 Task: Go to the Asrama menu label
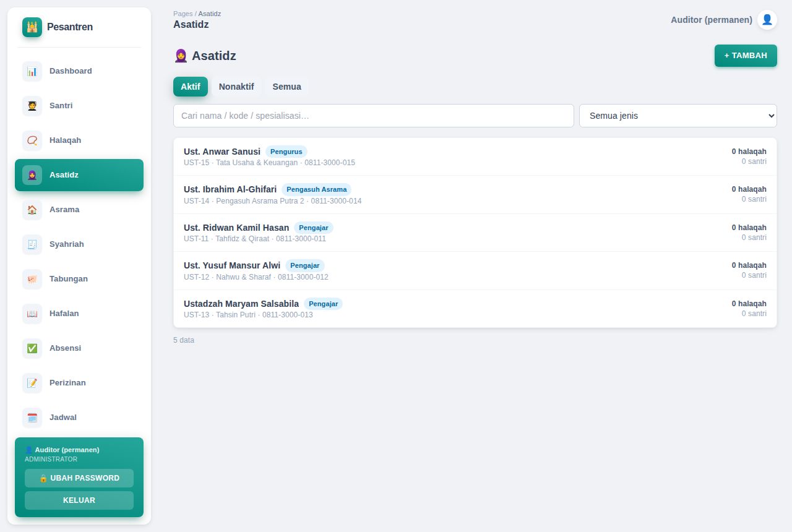[x=64, y=210]
